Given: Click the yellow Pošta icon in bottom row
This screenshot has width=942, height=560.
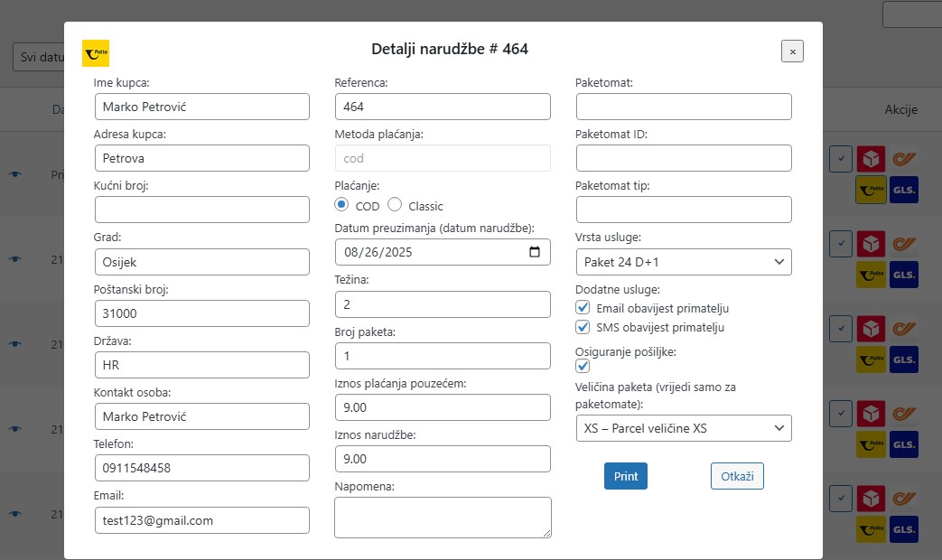Looking at the screenshot, I should tap(871, 528).
